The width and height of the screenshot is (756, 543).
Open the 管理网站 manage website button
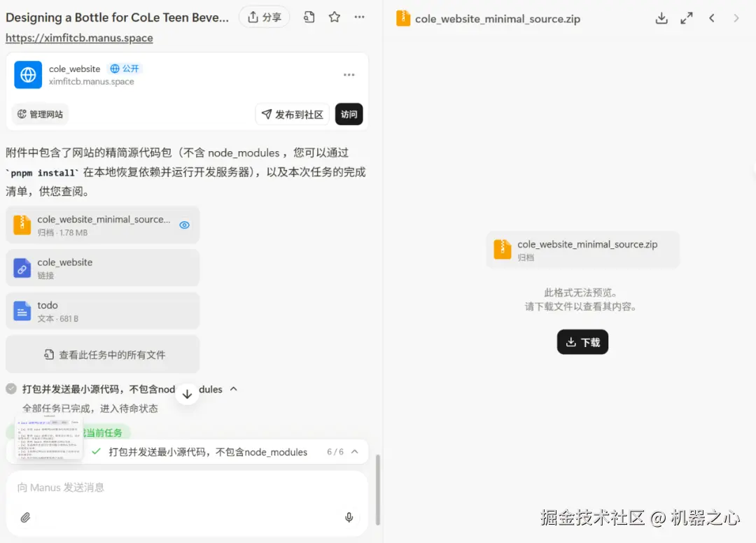coord(41,114)
